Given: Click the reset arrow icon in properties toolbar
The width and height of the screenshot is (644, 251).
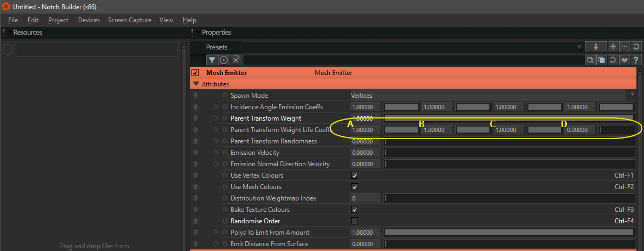Looking at the screenshot, I should pyautogui.click(x=613, y=60).
